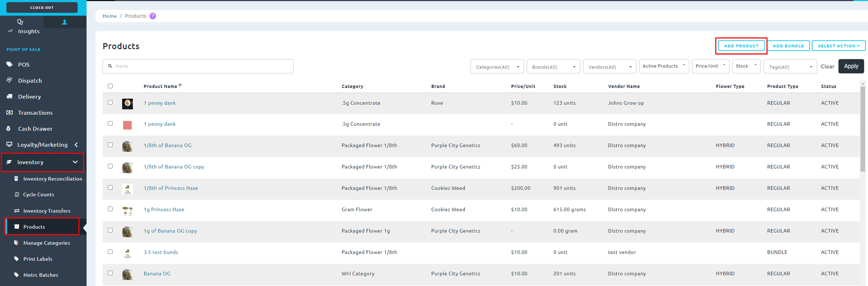Go to Cycle Counts page
Viewport: 868px width, 286px height.
click(x=39, y=194)
